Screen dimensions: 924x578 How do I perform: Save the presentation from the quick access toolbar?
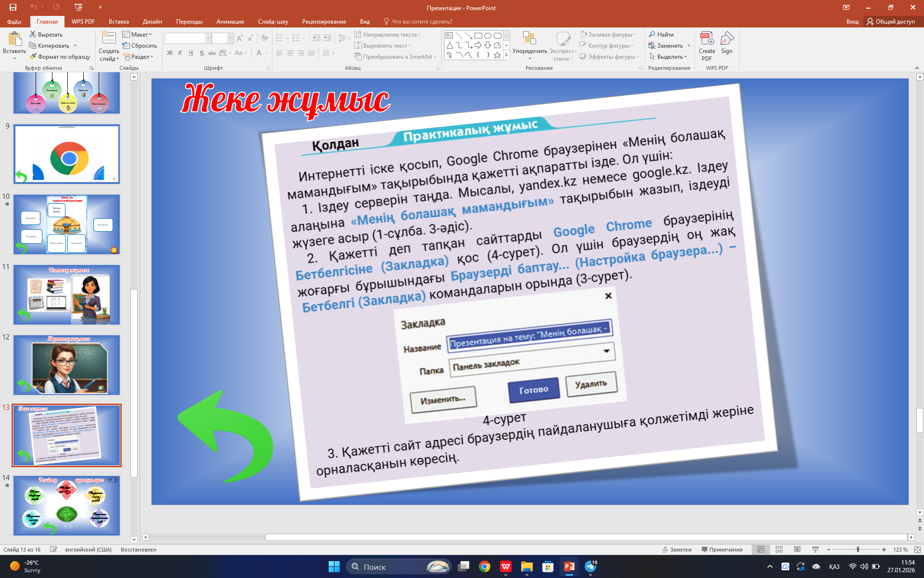coord(13,7)
